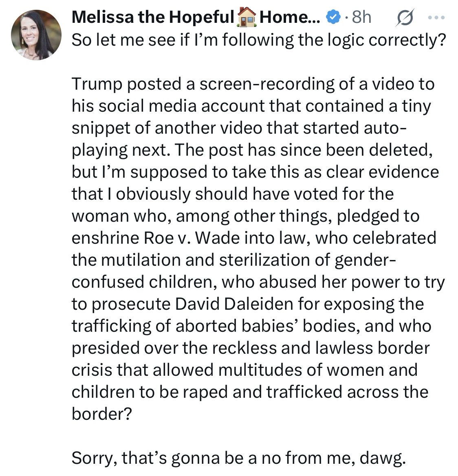Screen dimensions: 458x476
Task: Click the truncated "Home..." part of name
Action: click(x=289, y=17)
